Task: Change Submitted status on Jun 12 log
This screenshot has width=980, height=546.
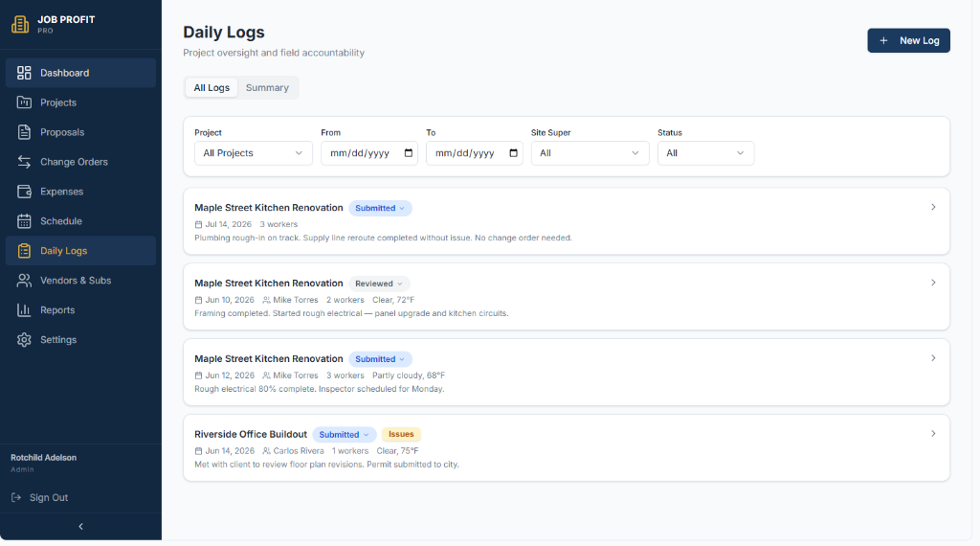Action: (380, 359)
